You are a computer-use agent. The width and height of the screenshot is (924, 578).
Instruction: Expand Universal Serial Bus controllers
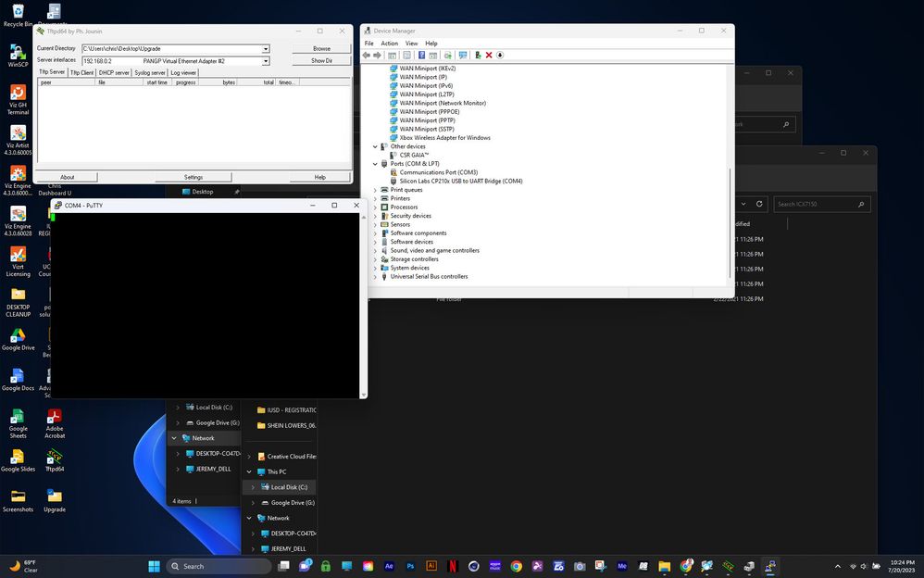(374, 276)
